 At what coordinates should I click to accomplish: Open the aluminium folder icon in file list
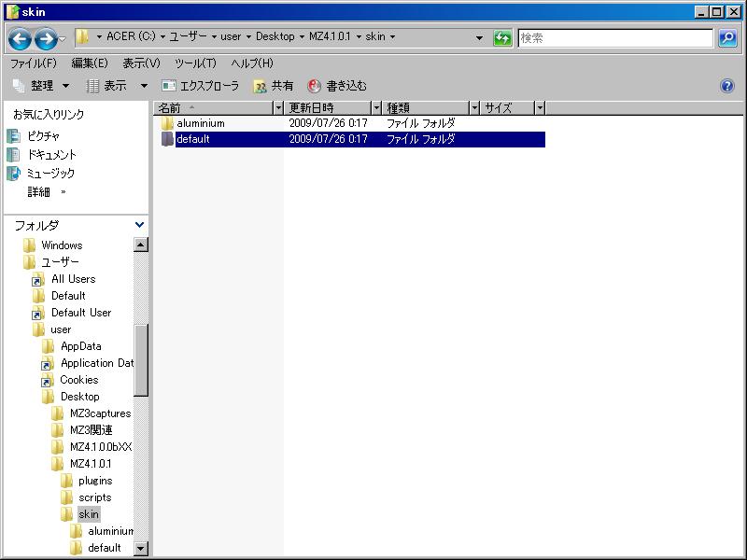coord(167,123)
